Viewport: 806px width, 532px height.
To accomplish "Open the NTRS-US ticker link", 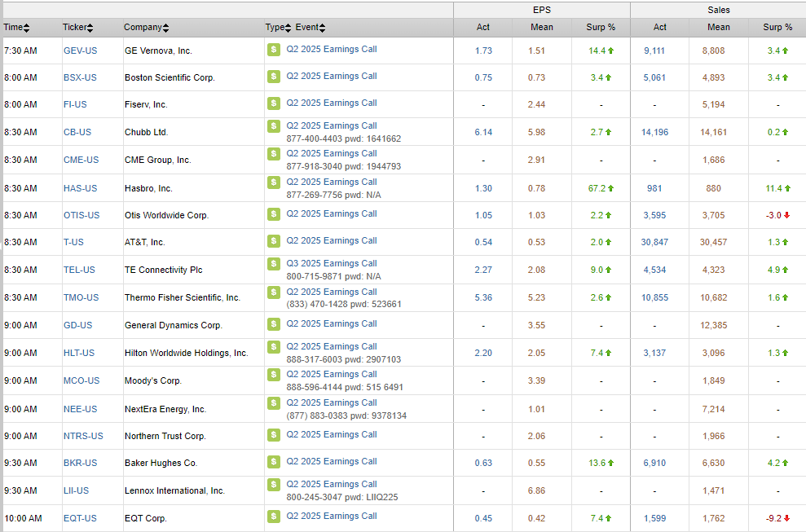I will [83, 436].
